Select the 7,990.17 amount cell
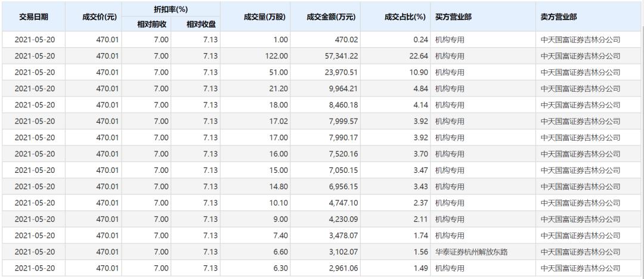 [343, 138]
